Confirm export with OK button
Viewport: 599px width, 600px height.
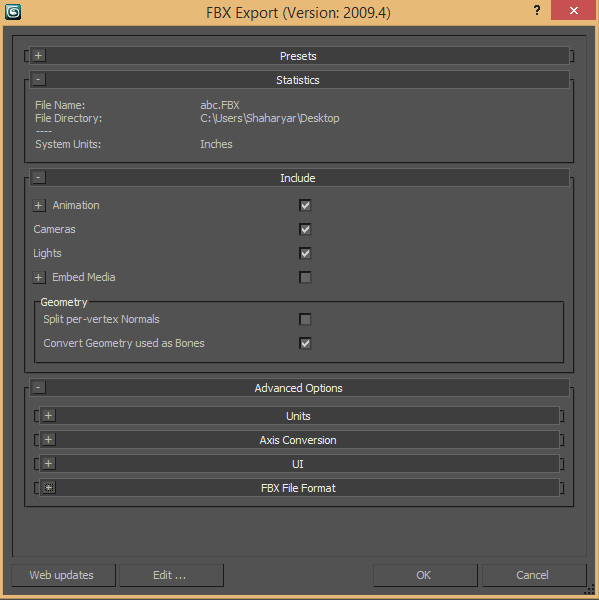[x=425, y=575]
